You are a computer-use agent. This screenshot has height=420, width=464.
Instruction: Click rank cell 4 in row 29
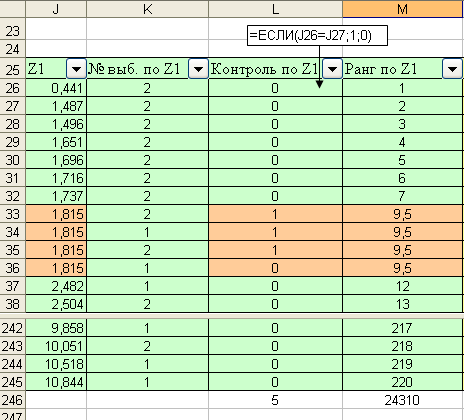click(x=403, y=142)
